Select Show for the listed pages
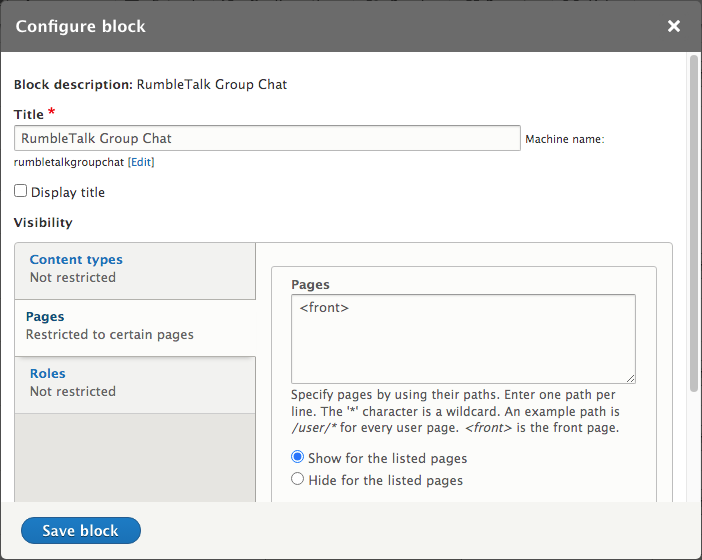Image resolution: width=702 pixels, height=560 pixels. 298,458
